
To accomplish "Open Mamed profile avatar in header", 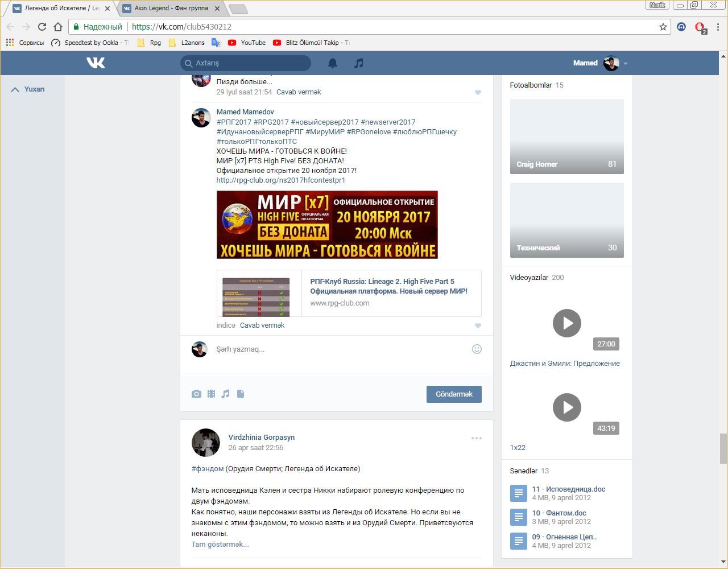I will tap(611, 63).
